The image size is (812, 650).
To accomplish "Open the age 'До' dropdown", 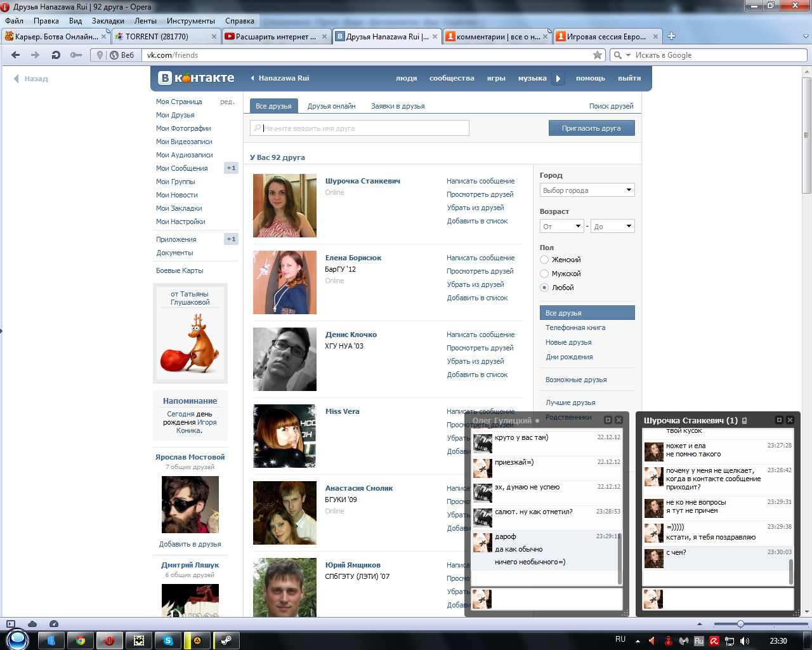I will pyautogui.click(x=613, y=226).
